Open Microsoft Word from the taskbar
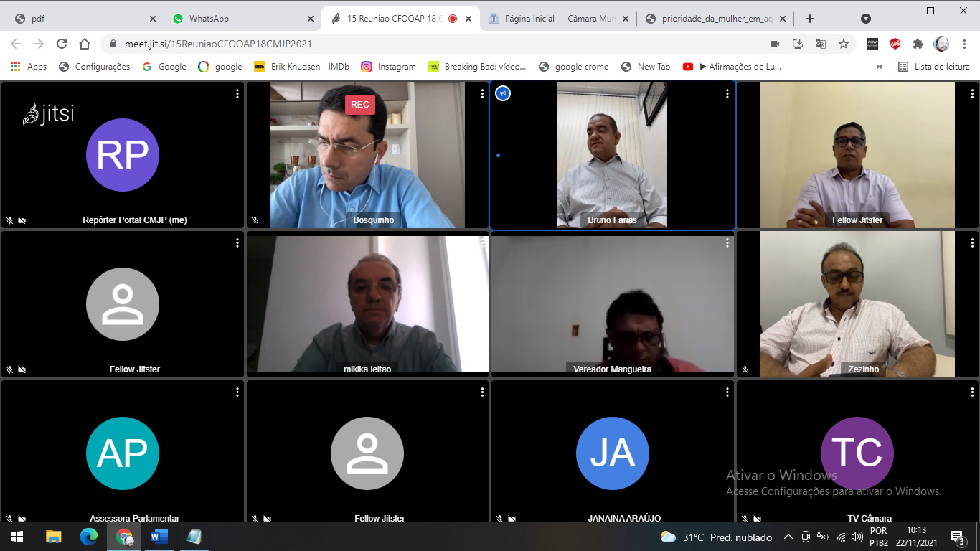The image size is (980, 551). click(159, 537)
